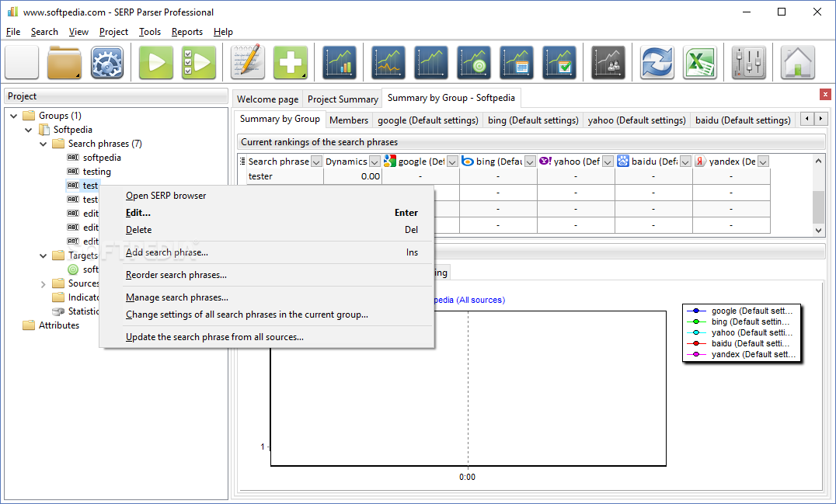Collapse the Search phrases (7) node

click(x=44, y=144)
